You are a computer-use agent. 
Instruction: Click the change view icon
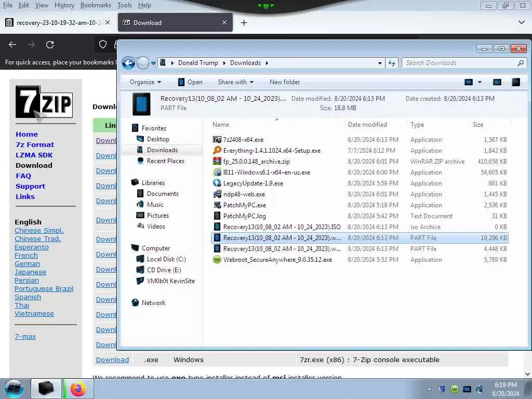469,82
